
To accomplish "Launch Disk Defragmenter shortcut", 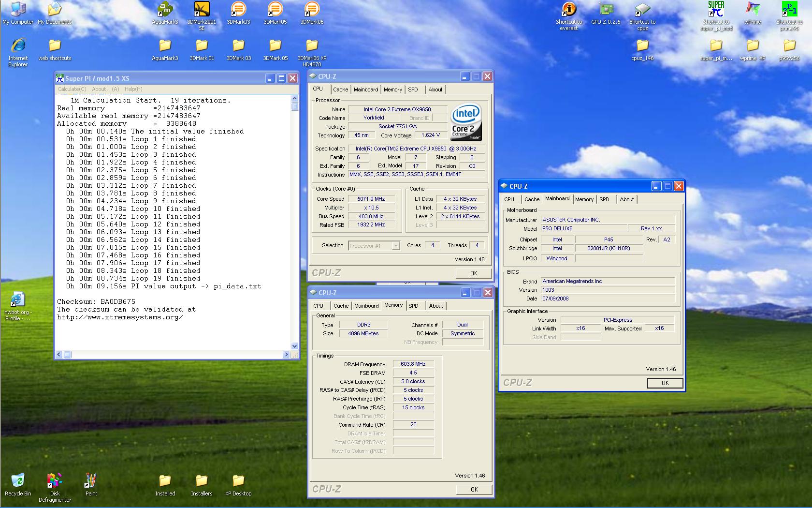I will coord(55,488).
